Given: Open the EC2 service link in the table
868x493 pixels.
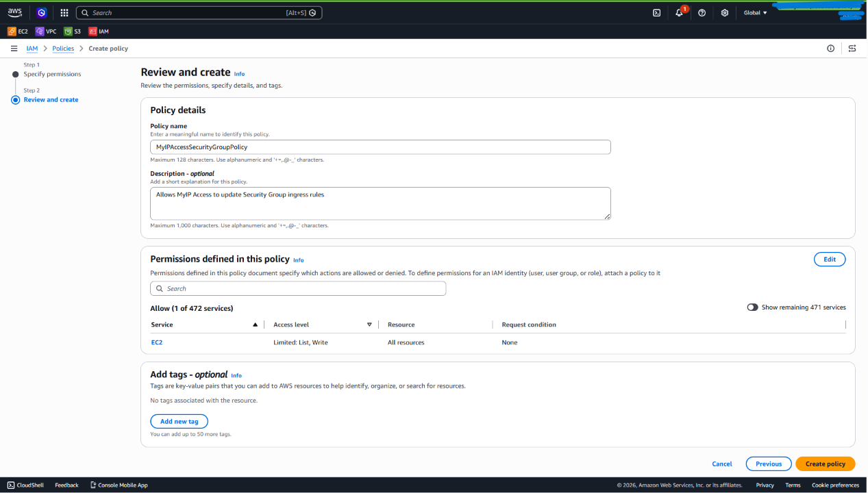Looking at the screenshot, I should (x=157, y=342).
